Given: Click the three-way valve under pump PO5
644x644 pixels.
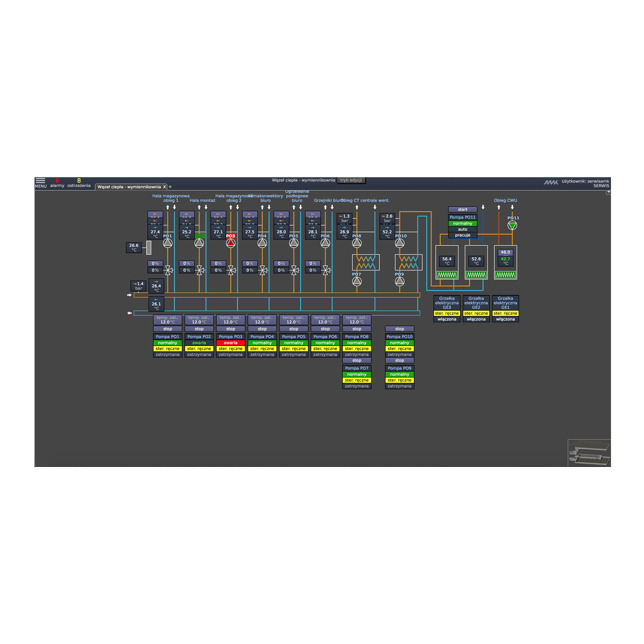Looking at the screenshot, I should 295,270.
